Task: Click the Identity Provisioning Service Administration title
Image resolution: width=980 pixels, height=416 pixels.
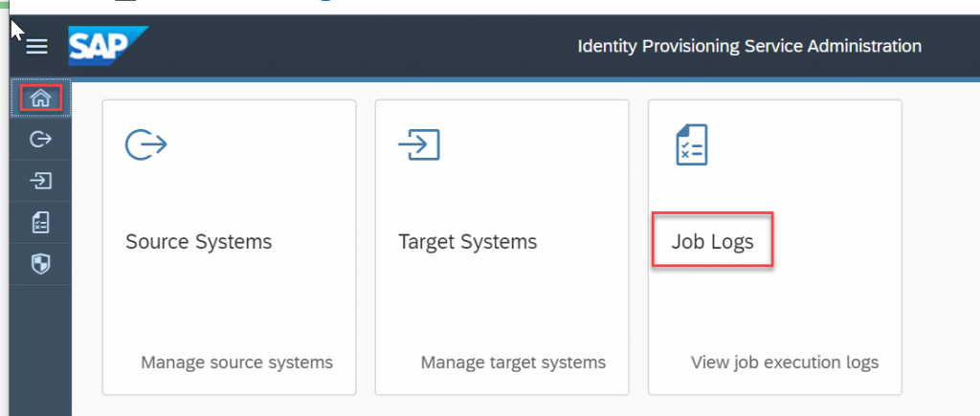Action: (x=749, y=46)
